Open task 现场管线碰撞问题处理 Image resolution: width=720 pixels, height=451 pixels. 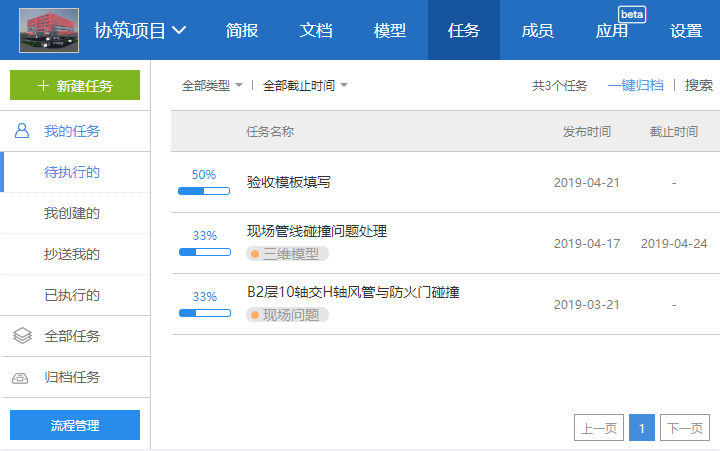317,231
